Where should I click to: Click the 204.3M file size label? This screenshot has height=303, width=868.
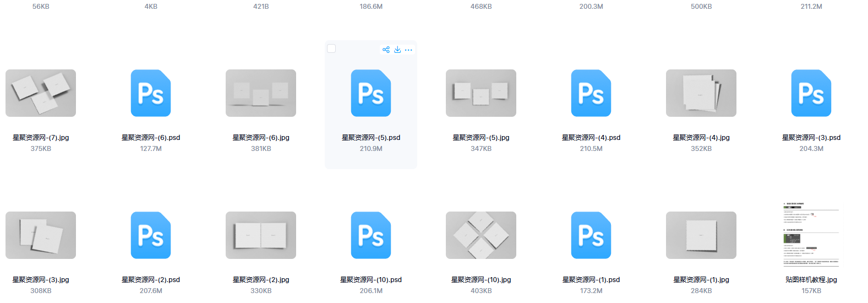click(x=811, y=149)
